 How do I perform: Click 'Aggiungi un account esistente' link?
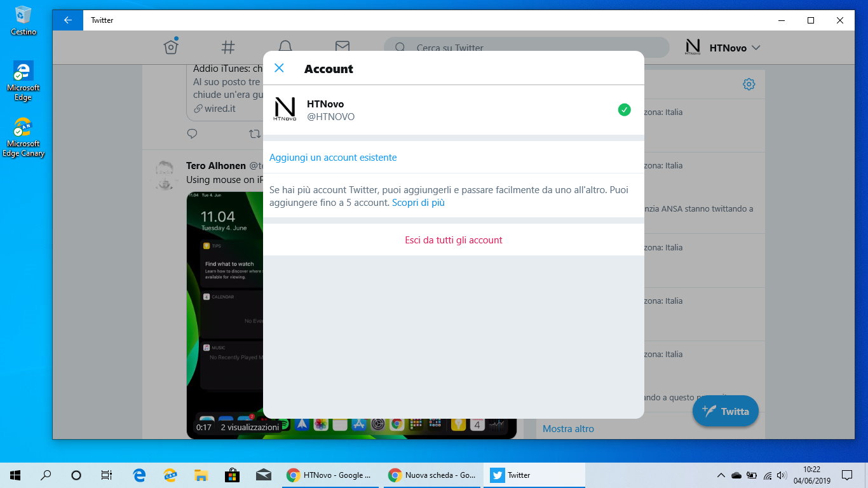(333, 158)
